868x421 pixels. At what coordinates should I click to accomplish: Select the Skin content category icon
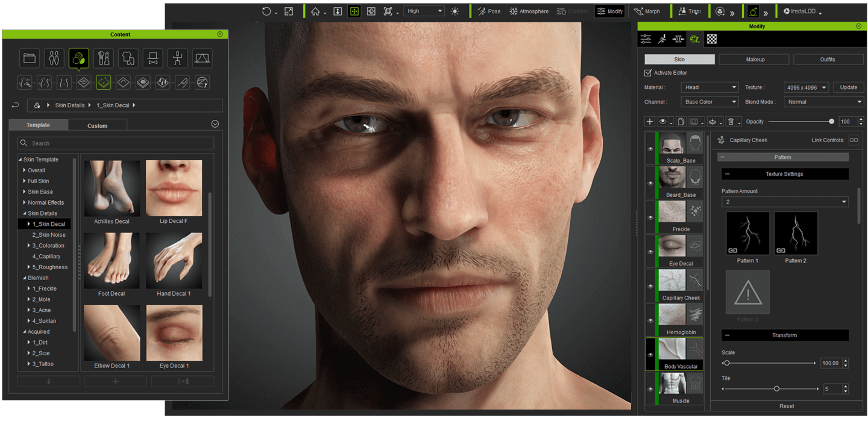78,58
